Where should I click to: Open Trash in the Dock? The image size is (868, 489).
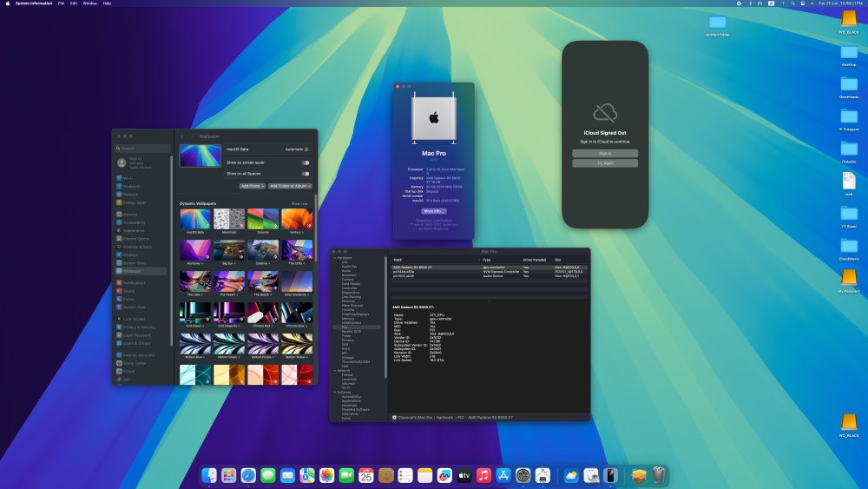tap(658, 475)
